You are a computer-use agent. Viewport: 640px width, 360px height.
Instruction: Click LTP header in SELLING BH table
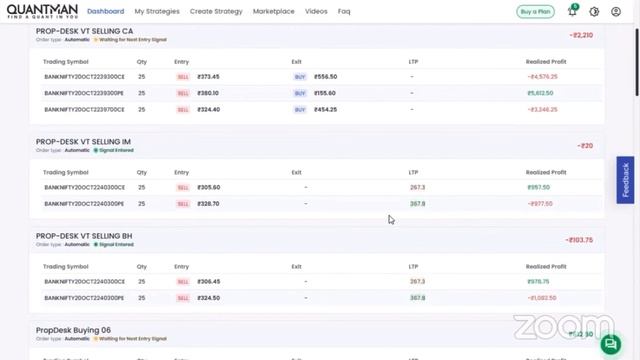[413, 267]
